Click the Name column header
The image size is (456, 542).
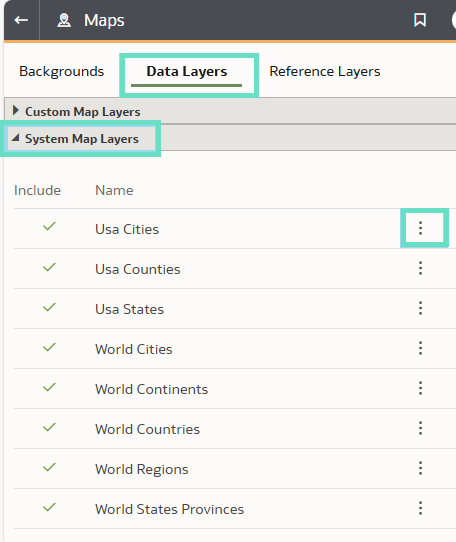[x=114, y=190]
